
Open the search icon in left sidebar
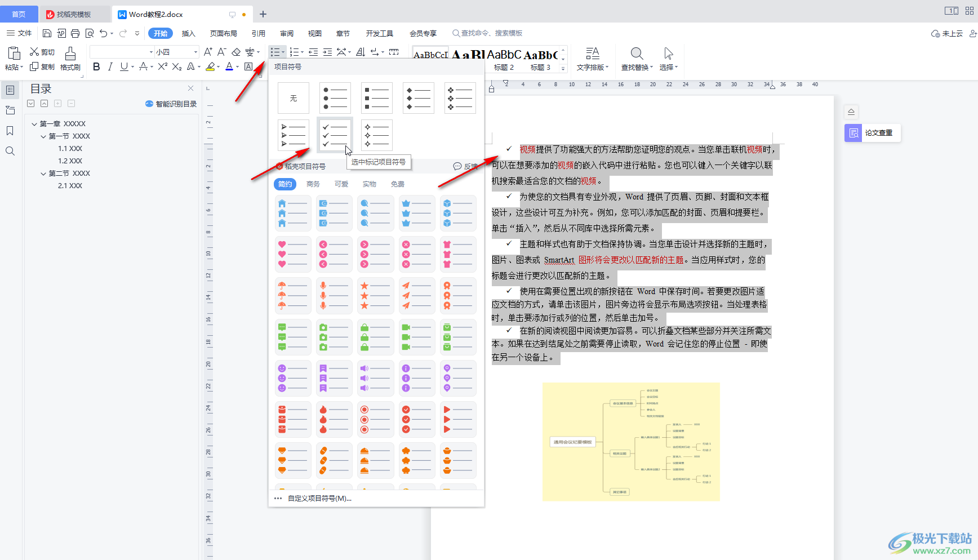click(x=10, y=151)
